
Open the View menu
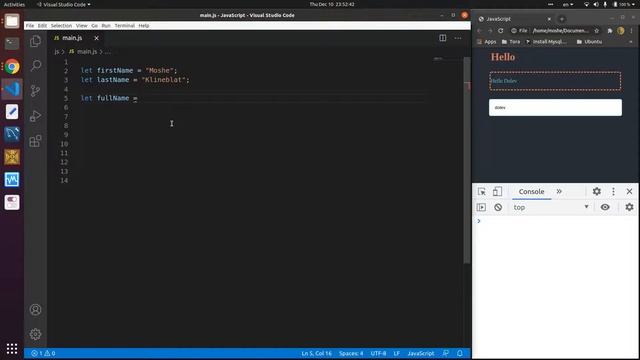tap(82, 25)
